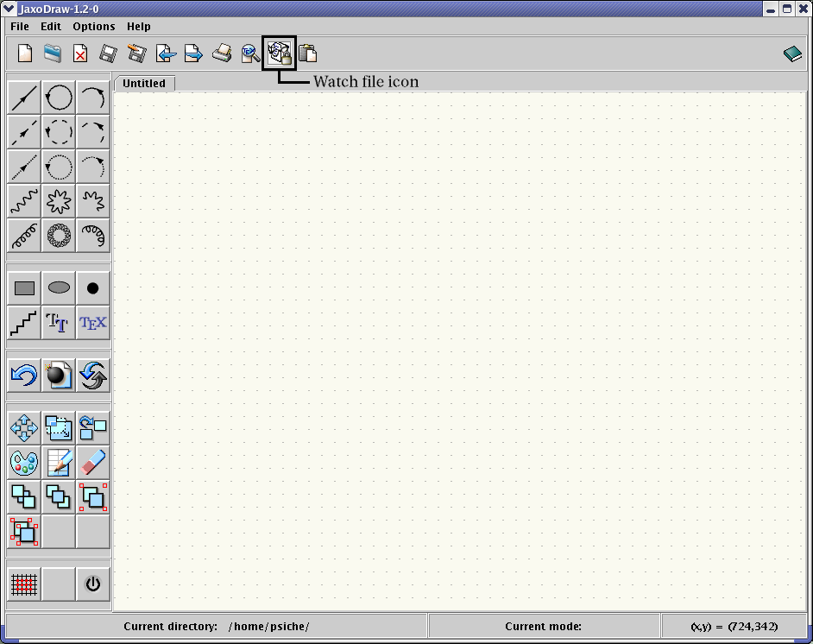This screenshot has width=813, height=644.
Task: Open the window menu arrow in title bar
Action: (9, 9)
